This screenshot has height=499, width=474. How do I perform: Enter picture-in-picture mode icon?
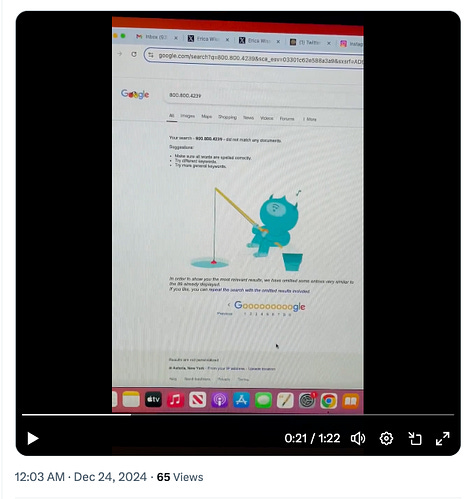[415, 438]
